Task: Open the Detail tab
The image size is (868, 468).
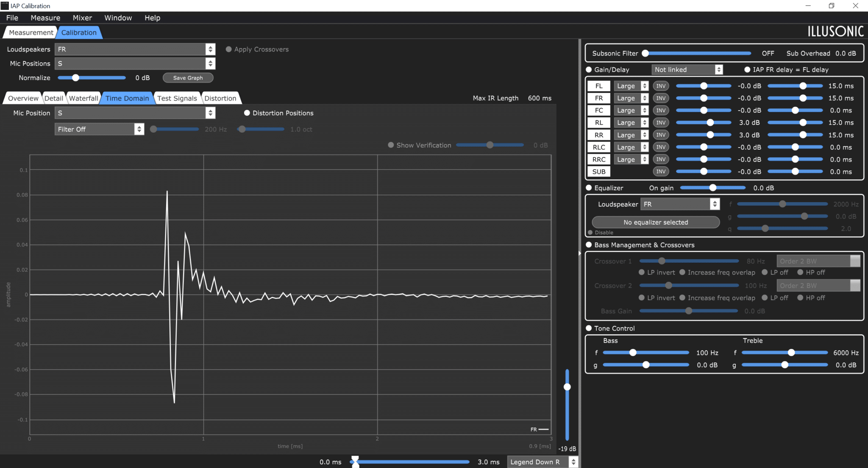Action: [54, 98]
